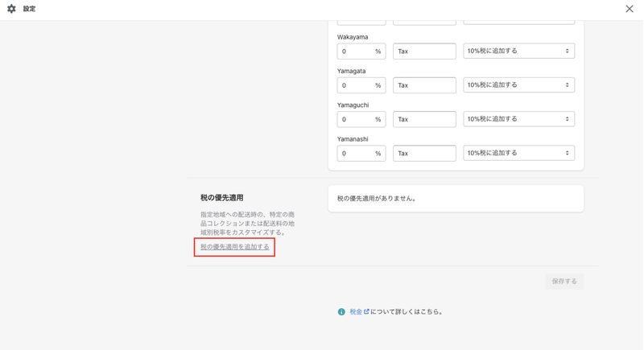This screenshot has width=644, height=350.
Task: Click the 税の優先適用 heading
Action: point(222,198)
